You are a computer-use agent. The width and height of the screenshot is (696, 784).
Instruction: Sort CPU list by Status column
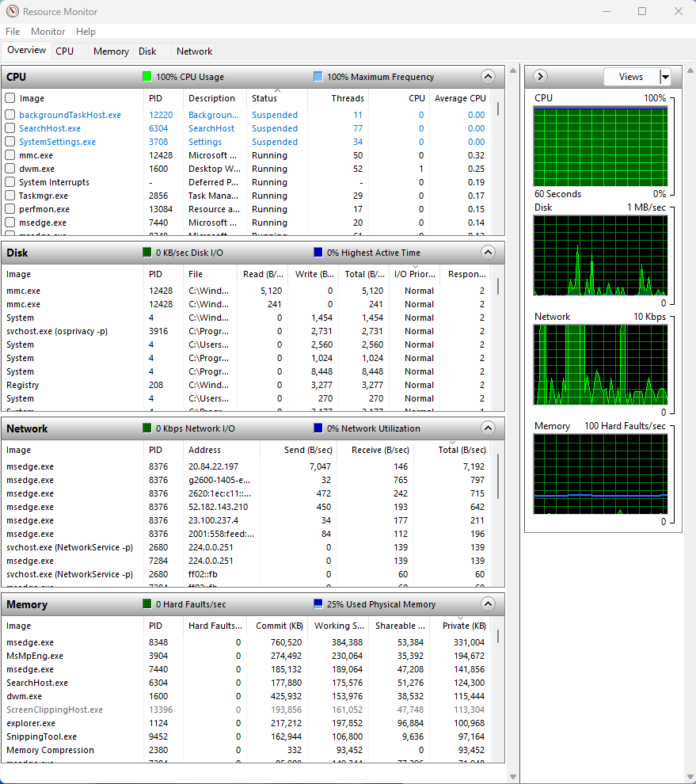[277, 98]
